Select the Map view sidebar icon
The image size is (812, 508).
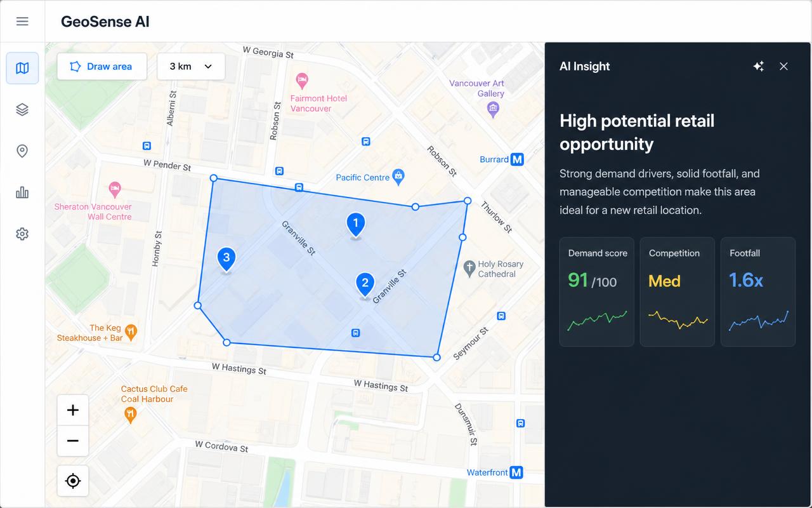point(22,68)
